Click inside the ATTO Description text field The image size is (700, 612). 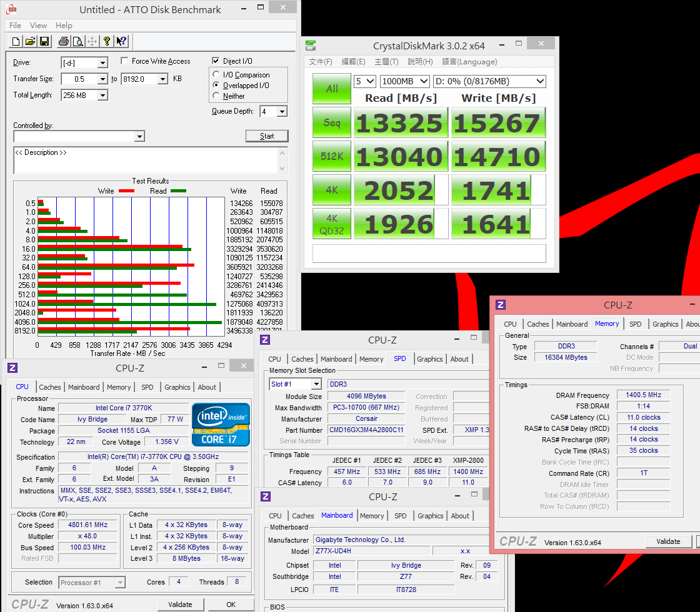(147, 160)
